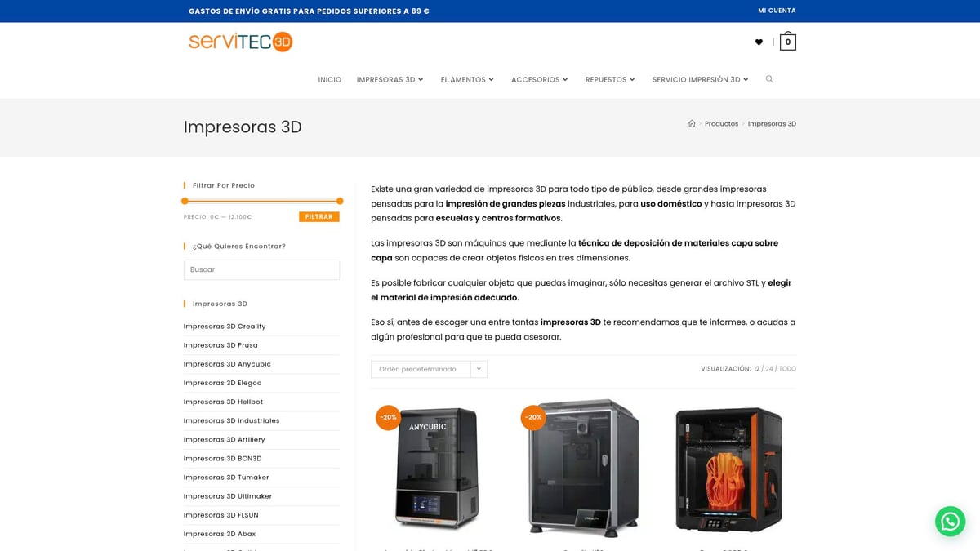Select Impresoras 3D Creality category

[x=225, y=327]
